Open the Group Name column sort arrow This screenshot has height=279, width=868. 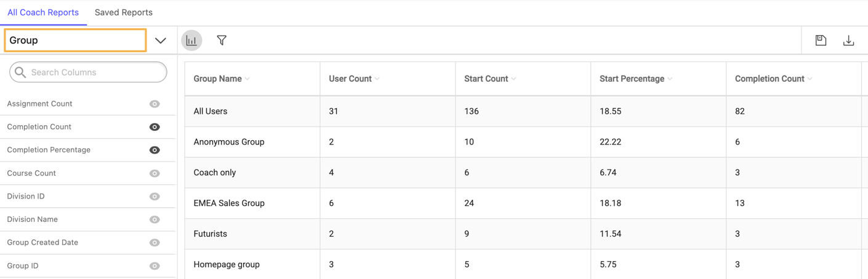247,79
